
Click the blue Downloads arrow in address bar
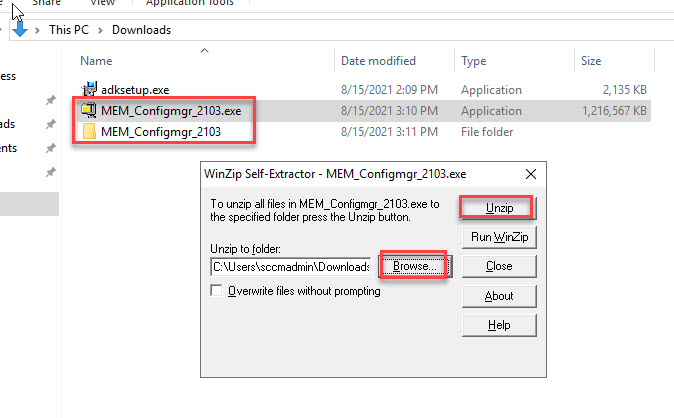click(20, 29)
